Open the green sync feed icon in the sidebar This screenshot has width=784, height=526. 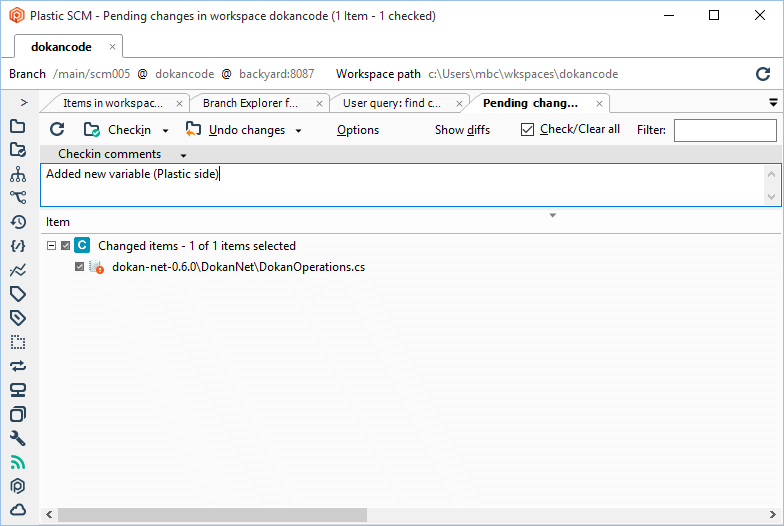[17, 462]
